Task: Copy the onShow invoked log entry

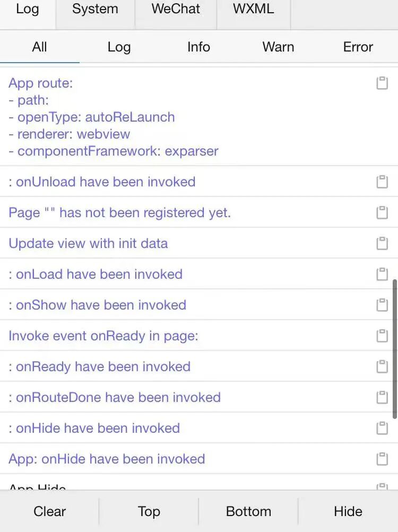Action: pyautogui.click(x=382, y=305)
